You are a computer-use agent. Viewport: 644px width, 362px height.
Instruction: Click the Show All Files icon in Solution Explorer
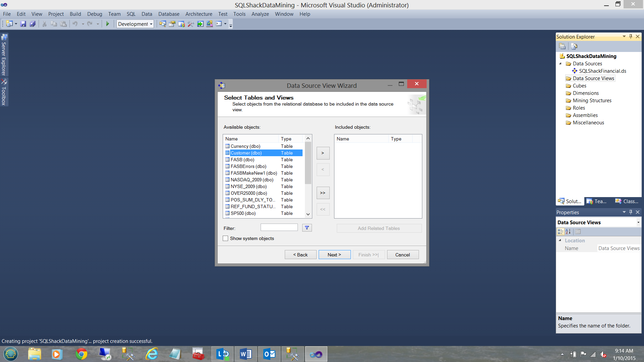[x=574, y=46]
